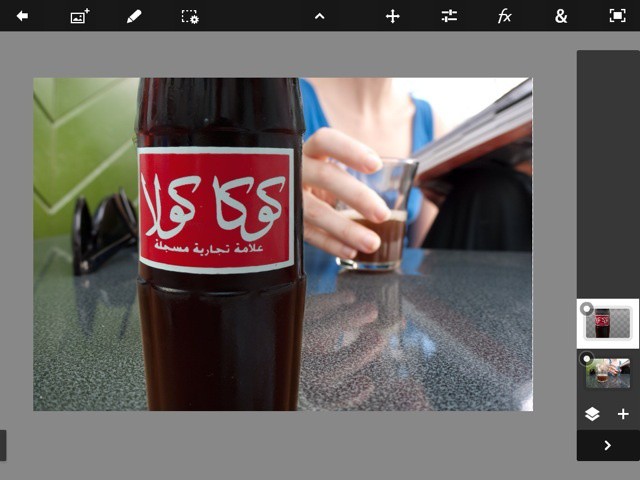Select the move/transform tool

pyautogui.click(x=393, y=16)
